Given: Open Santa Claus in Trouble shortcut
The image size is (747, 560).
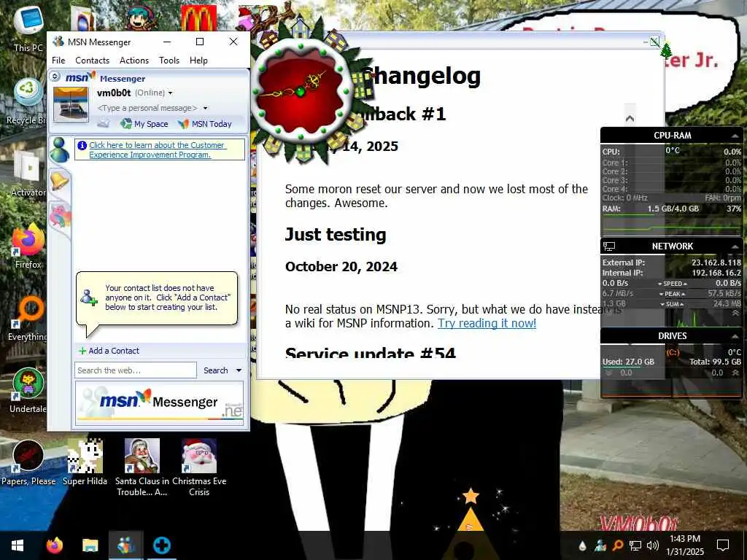Looking at the screenshot, I should pyautogui.click(x=142, y=467).
